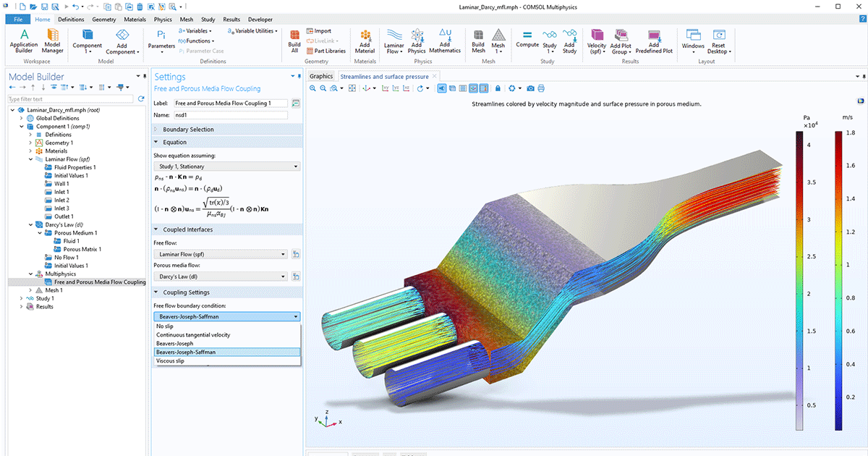
Task: Open Porous media flow Darcy's Law dropdown
Action: tap(221, 276)
